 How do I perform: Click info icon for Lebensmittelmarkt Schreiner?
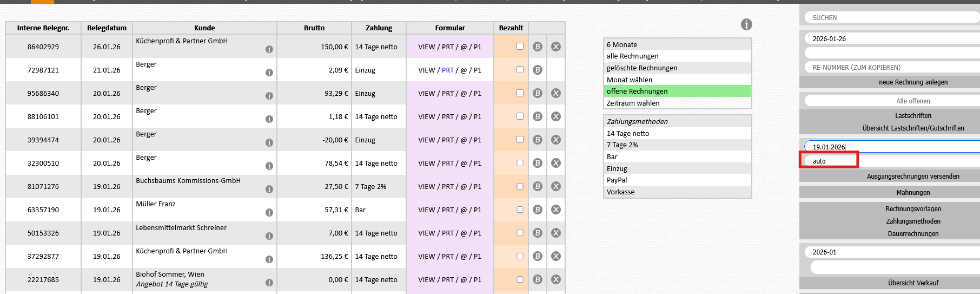pos(269,236)
